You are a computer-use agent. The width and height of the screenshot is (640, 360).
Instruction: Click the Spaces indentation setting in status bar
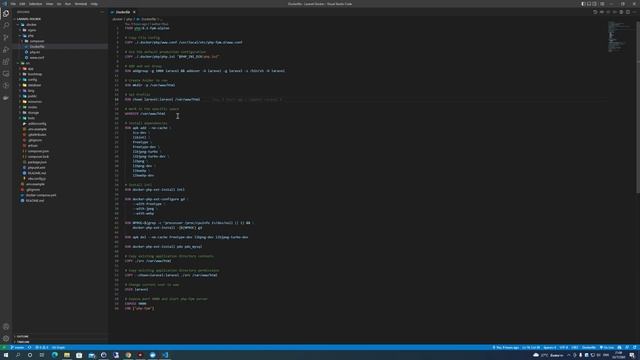549,348
